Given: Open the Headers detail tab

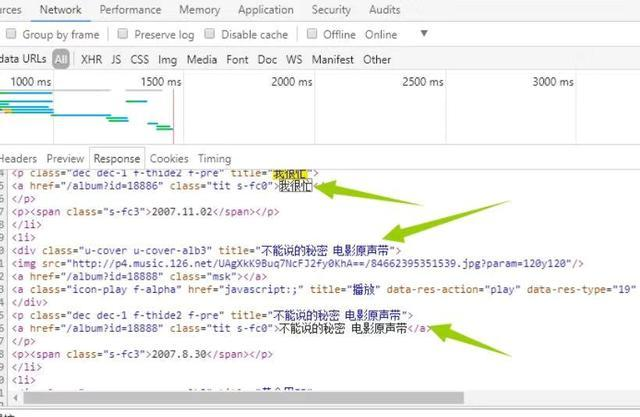Looking at the screenshot, I should pos(18,158).
